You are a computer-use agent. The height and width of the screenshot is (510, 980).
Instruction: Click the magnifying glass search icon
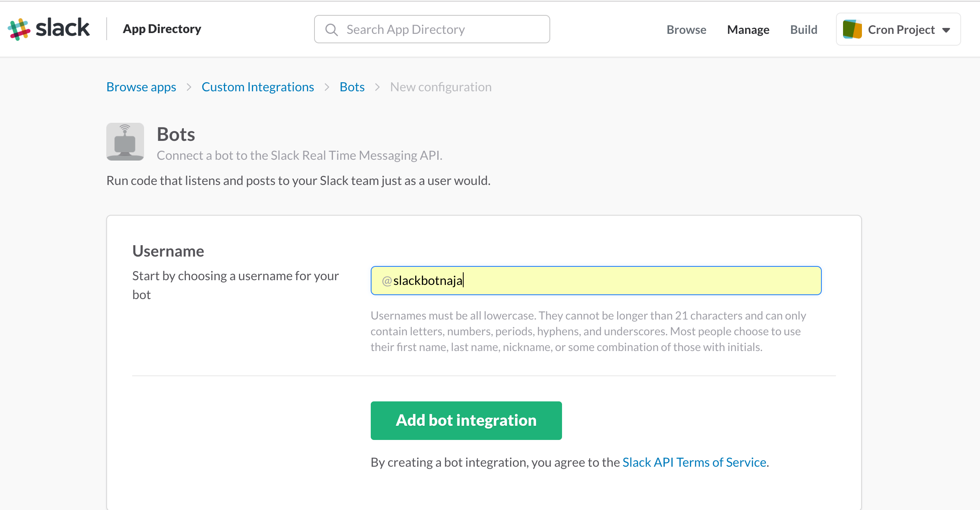(x=331, y=30)
